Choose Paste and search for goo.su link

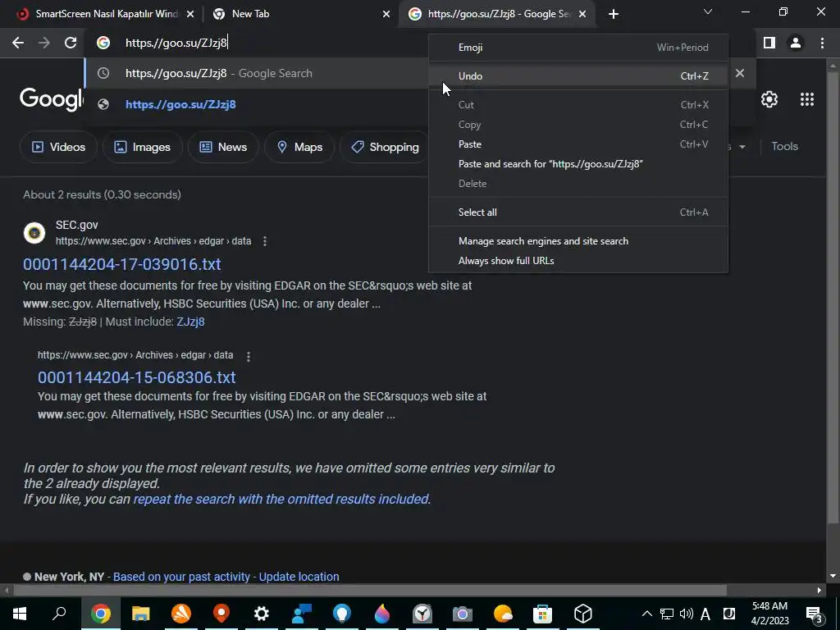tap(578, 164)
